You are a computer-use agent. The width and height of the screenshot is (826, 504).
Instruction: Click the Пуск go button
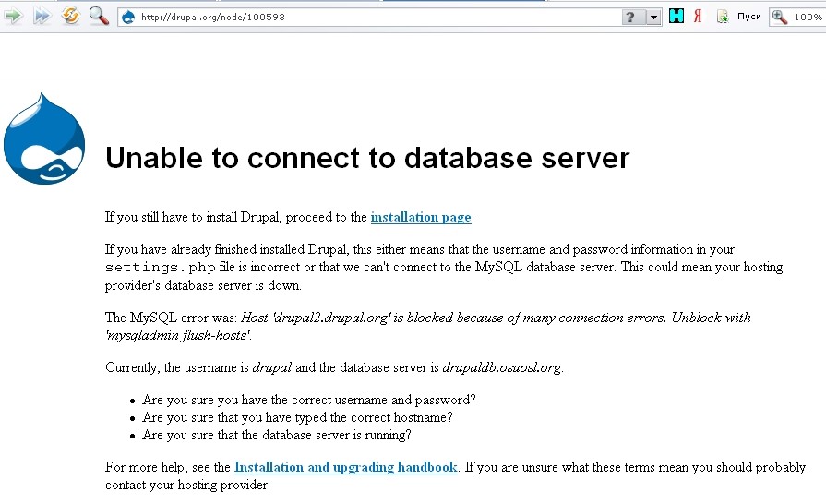(748, 17)
